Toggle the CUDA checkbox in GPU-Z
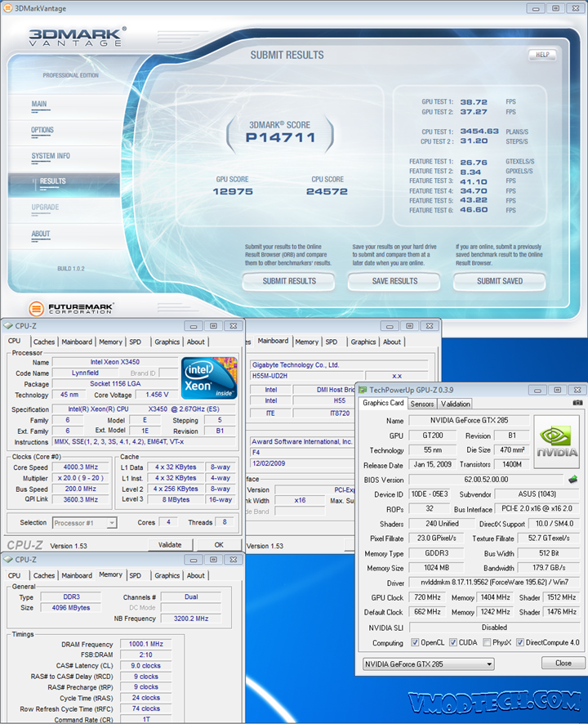 point(453,642)
